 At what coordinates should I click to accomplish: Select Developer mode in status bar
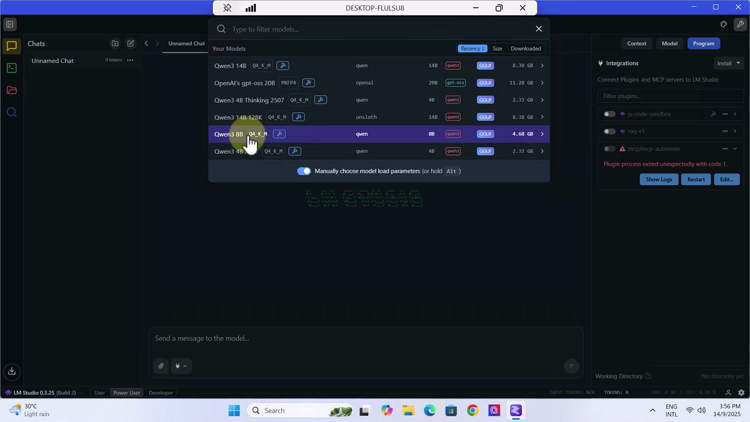pos(161,392)
